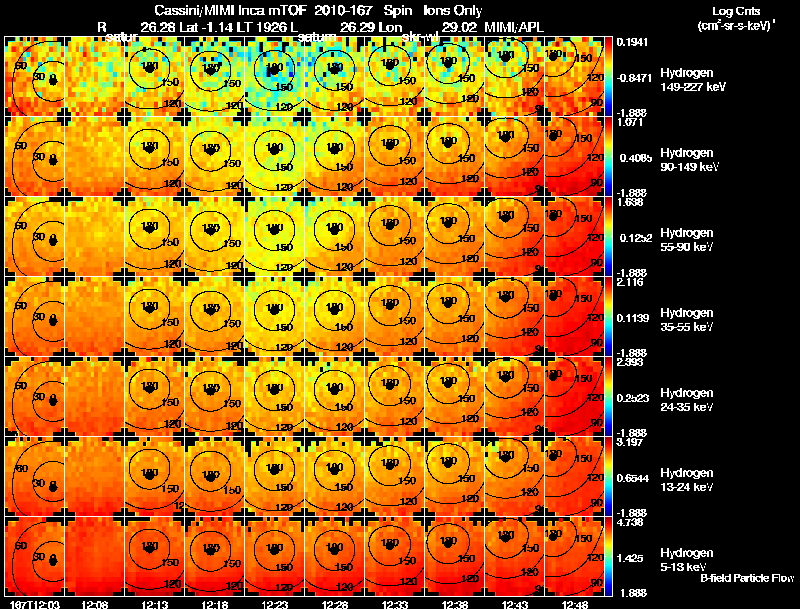The width and height of the screenshot is (800, 609).
Task: Click the color bar for the 55-90 keV row
Action: 608,237
